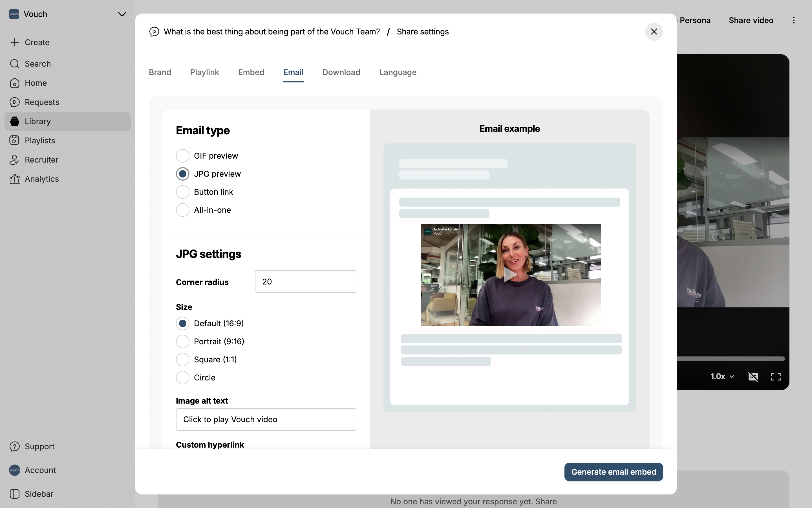This screenshot has height=508, width=812.
Task: Open Account via avatar icon
Action: pyautogui.click(x=14, y=470)
